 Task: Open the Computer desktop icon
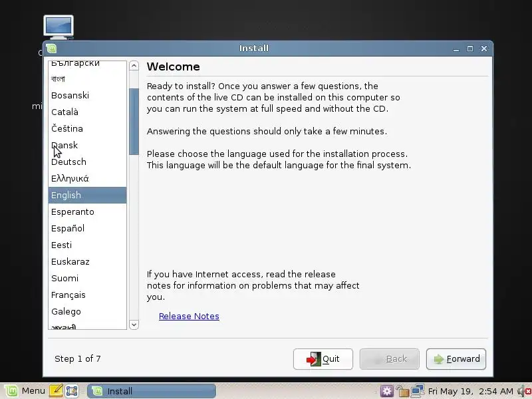pyautogui.click(x=59, y=27)
